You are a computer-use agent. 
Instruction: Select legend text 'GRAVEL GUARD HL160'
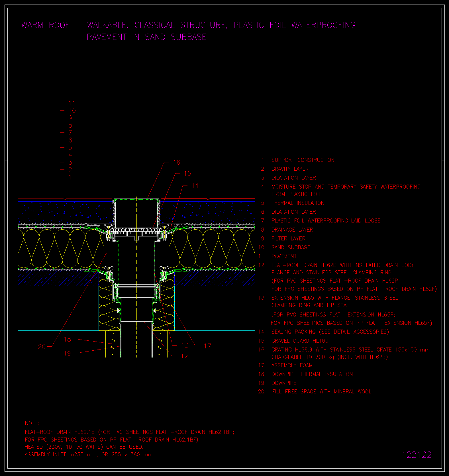coord(300,341)
